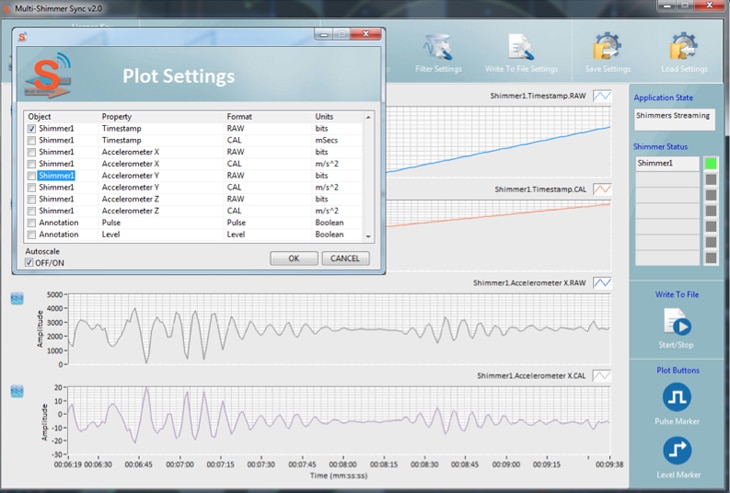
Task: Toggle Autoscale OFF/ON checkbox
Action: pyautogui.click(x=29, y=263)
